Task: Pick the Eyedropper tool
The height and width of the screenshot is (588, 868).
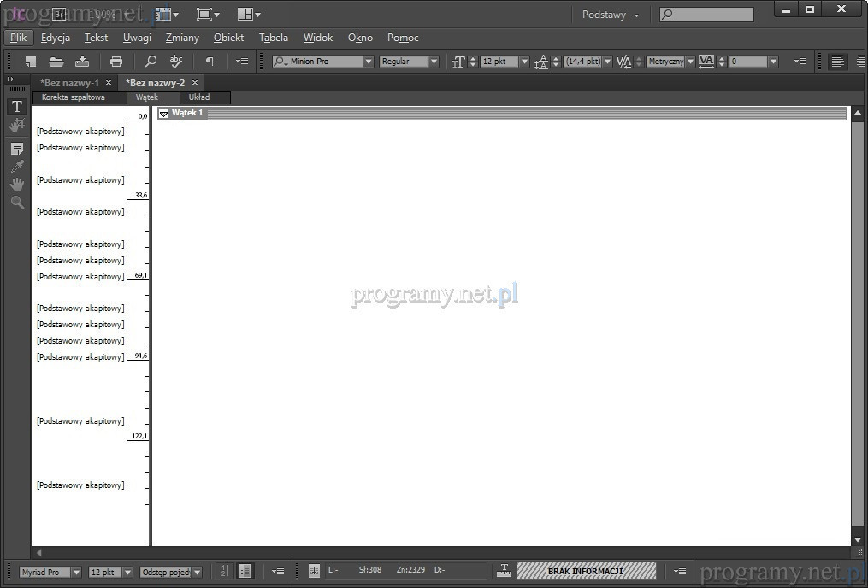Action: [x=16, y=167]
